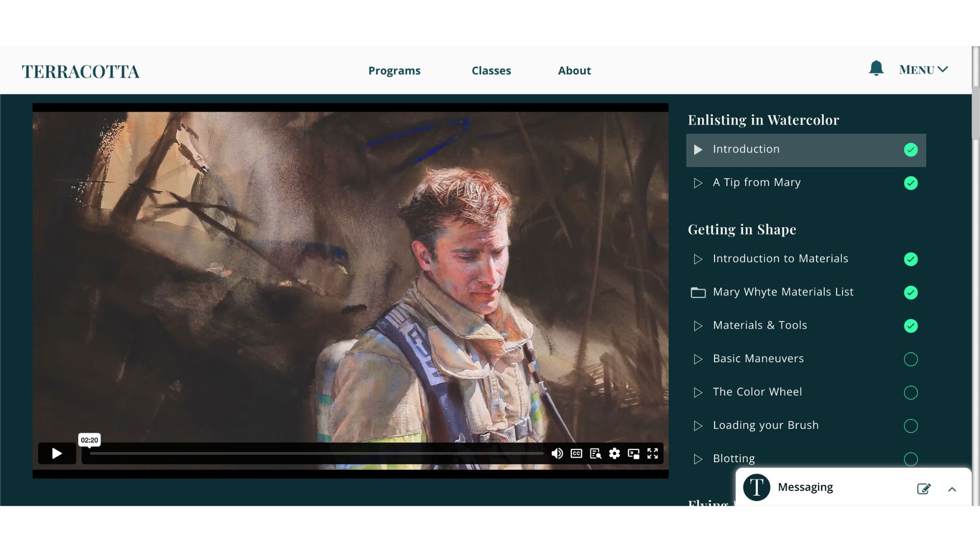The height and width of the screenshot is (551, 980).
Task: Toggle completion for Mary Whyte Materials List
Action: (911, 292)
